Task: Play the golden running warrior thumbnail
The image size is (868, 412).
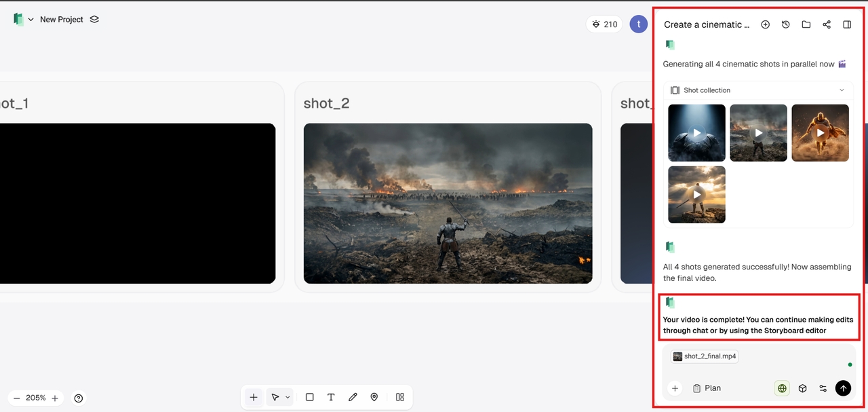Action: [820, 132]
